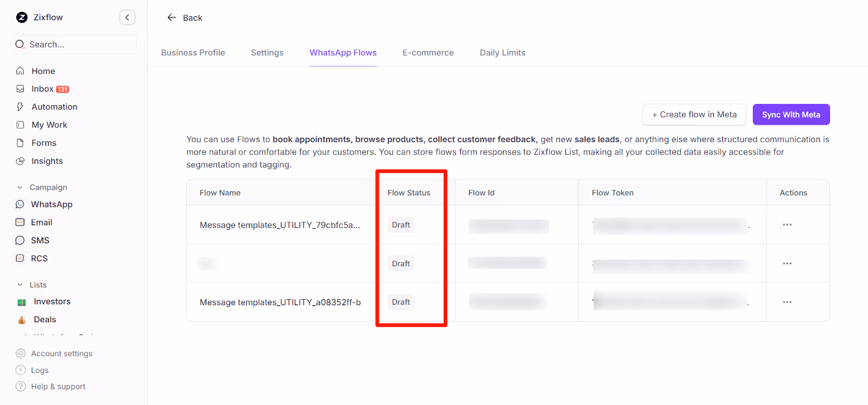Open actions menu for the unnamed blurred flow
The width and height of the screenshot is (868, 405).
click(787, 263)
